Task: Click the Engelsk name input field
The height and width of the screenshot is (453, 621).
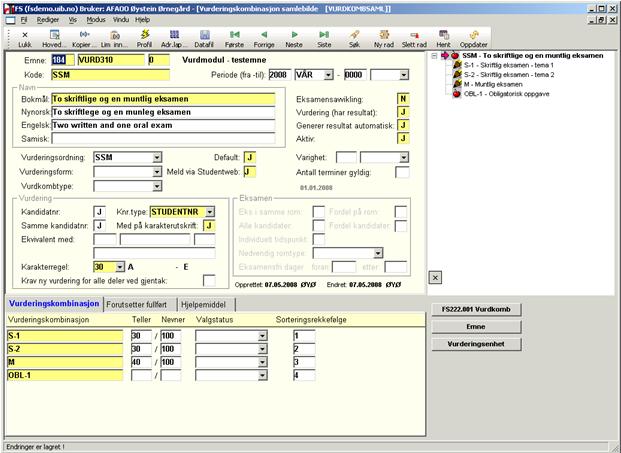Action: coord(161,126)
